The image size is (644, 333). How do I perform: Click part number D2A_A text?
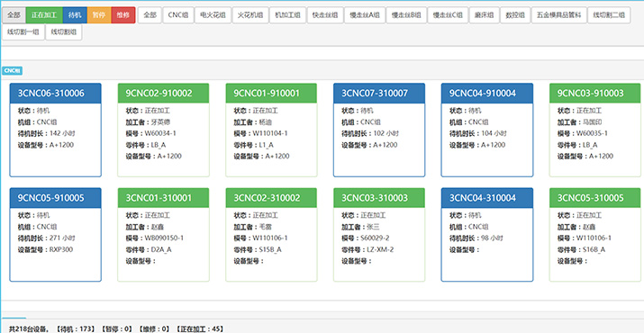pyautogui.click(x=161, y=249)
